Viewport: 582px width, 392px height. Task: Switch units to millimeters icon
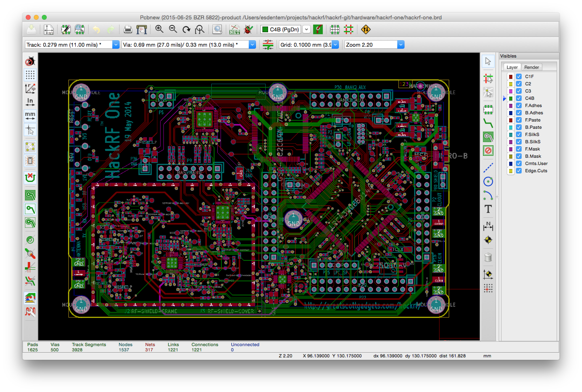[30, 116]
